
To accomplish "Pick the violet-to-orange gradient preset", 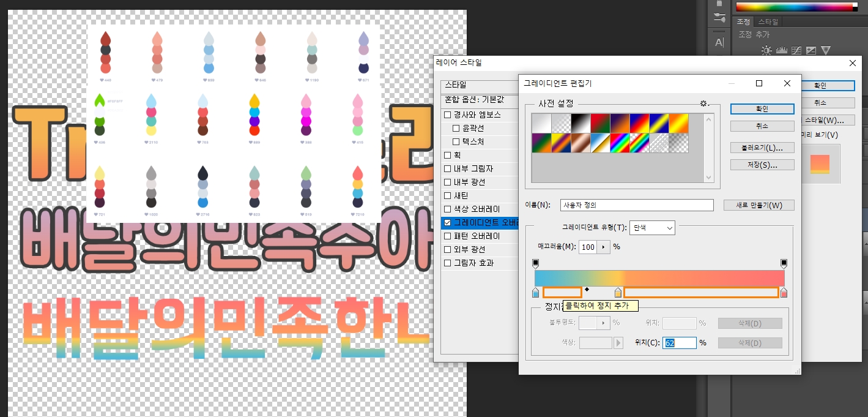I will click(x=620, y=124).
